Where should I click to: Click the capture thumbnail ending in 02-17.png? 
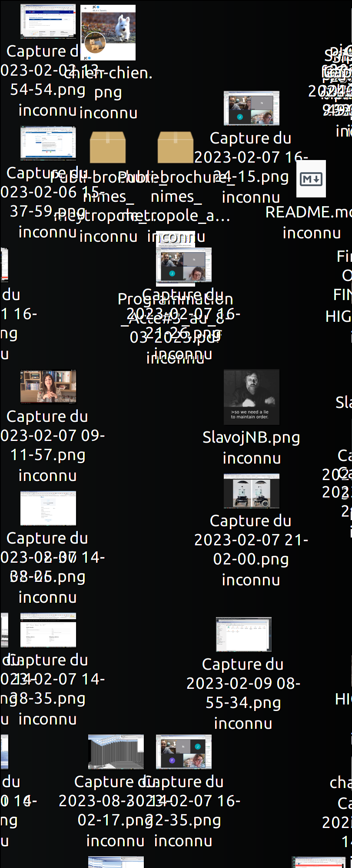[116, 752]
